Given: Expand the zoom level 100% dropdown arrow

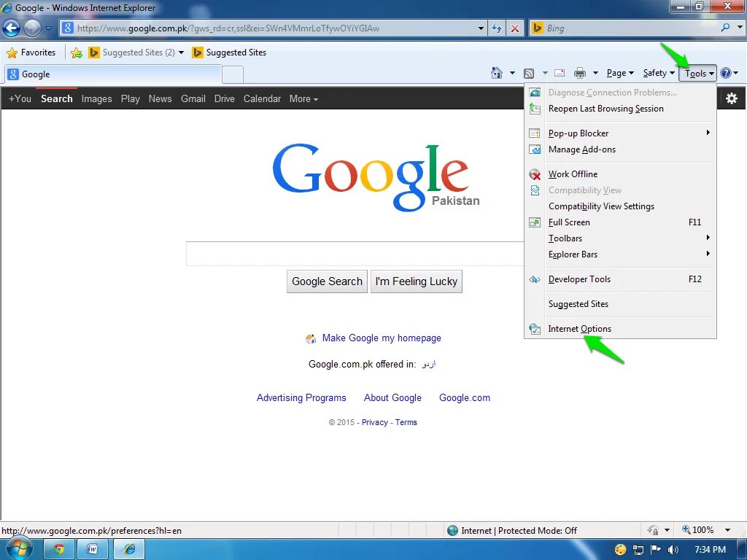Looking at the screenshot, I should click(727, 530).
